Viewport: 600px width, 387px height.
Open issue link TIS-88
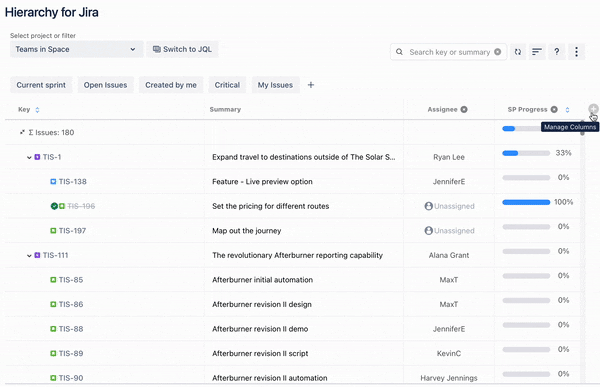click(x=71, y=329)
